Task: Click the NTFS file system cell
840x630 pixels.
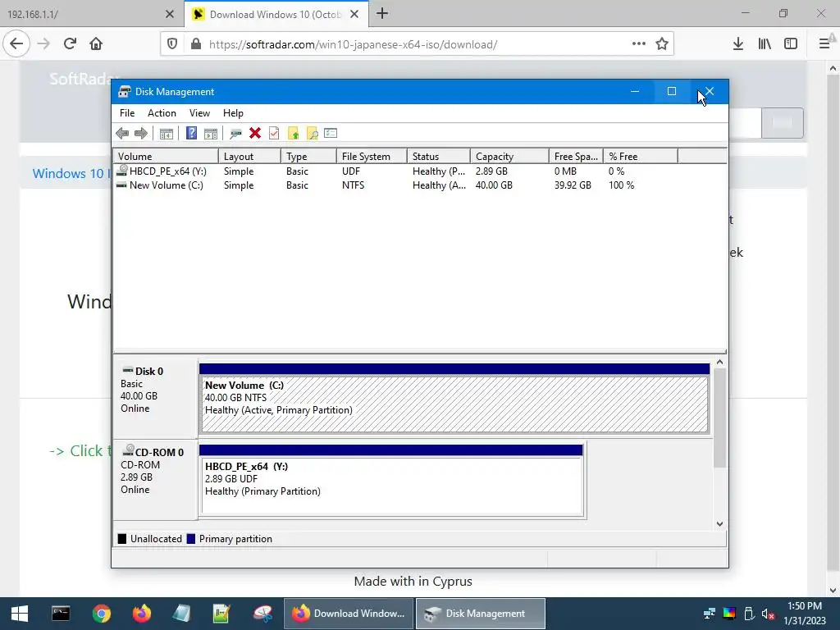Action: coord(353,185)
